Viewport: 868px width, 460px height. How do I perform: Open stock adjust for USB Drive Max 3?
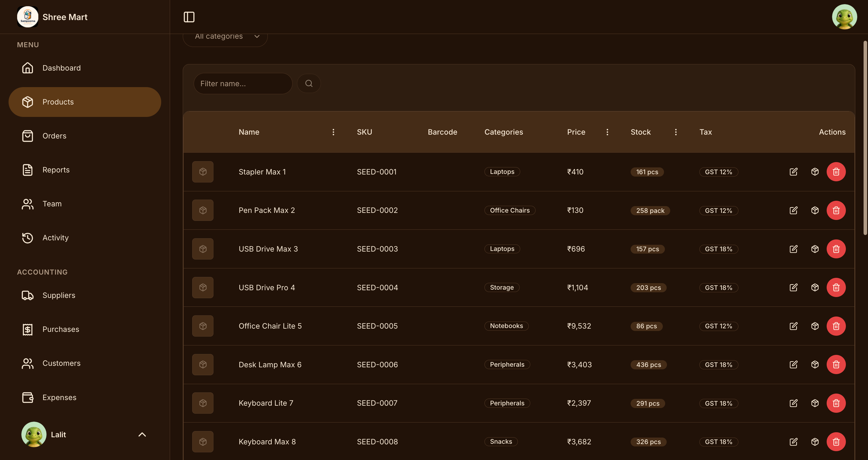(x=815, y=249)
